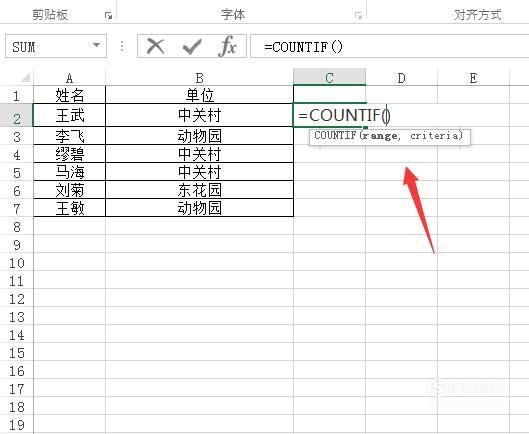Click range argument in COUNTIF tooltip

pyautogui.click(x=380, y=136)
